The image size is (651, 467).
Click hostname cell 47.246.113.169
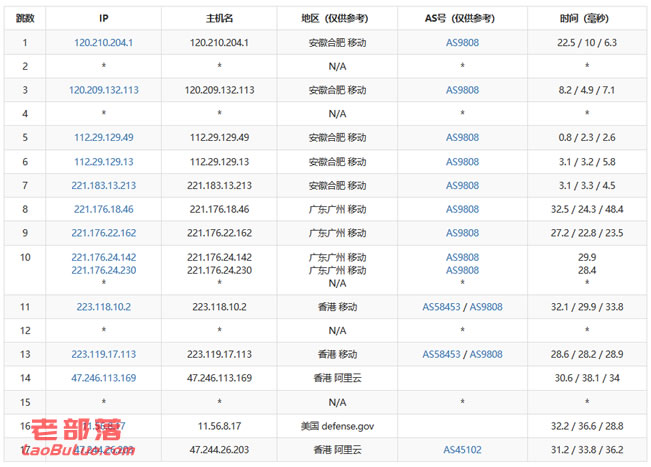[x=219, y=378]
